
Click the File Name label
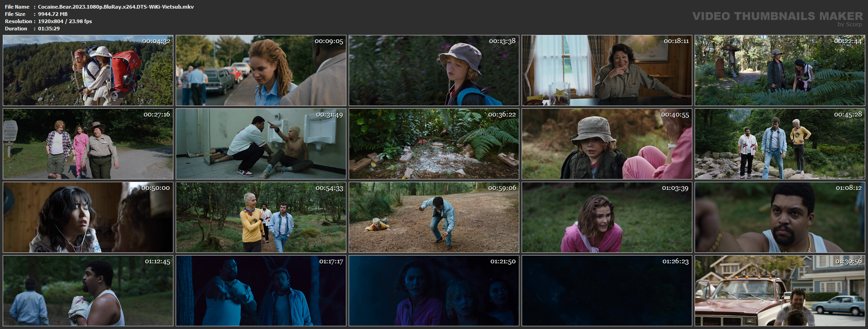pos(17,7)
